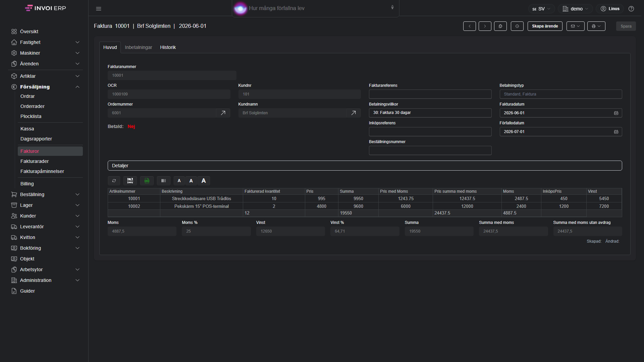Image resolution: width=644 pixels, height=362 pixels.
Task: Select the largest font size A
Action: 204,181
